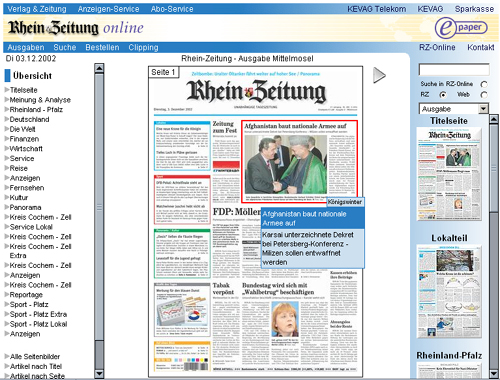Open Kultur section

coord(19,197)
